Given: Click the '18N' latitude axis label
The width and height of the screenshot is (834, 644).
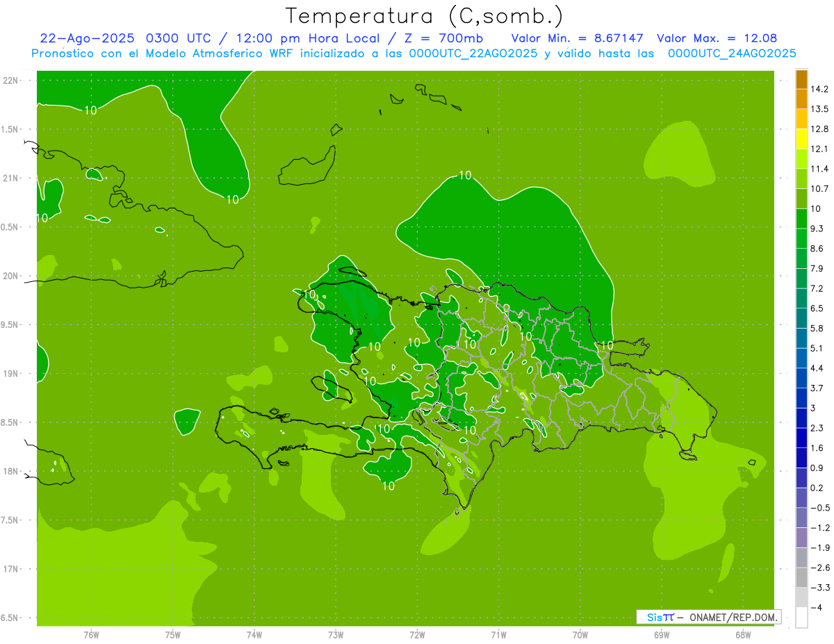Looking at the screenshot, I should click(x=10, y=471).
